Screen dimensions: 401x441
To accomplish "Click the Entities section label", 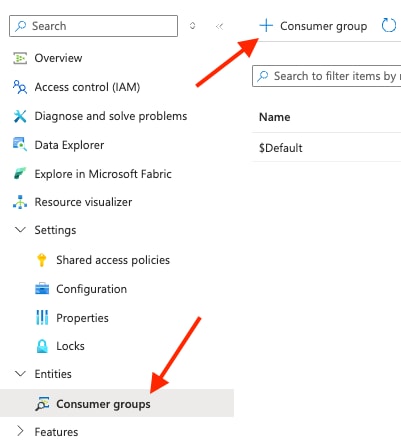I will click(53, 374).
